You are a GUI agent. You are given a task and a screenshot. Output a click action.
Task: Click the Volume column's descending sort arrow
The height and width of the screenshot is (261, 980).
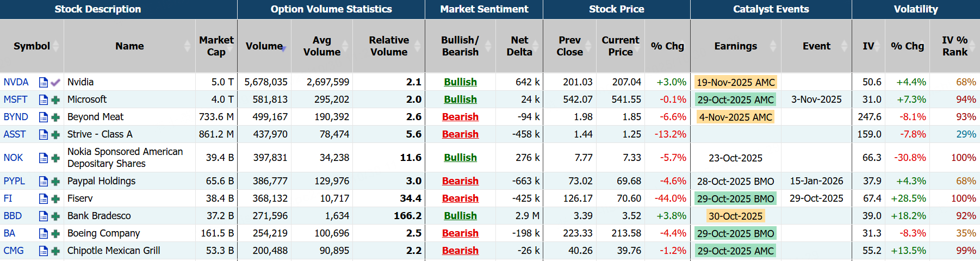tap(284, 49)
